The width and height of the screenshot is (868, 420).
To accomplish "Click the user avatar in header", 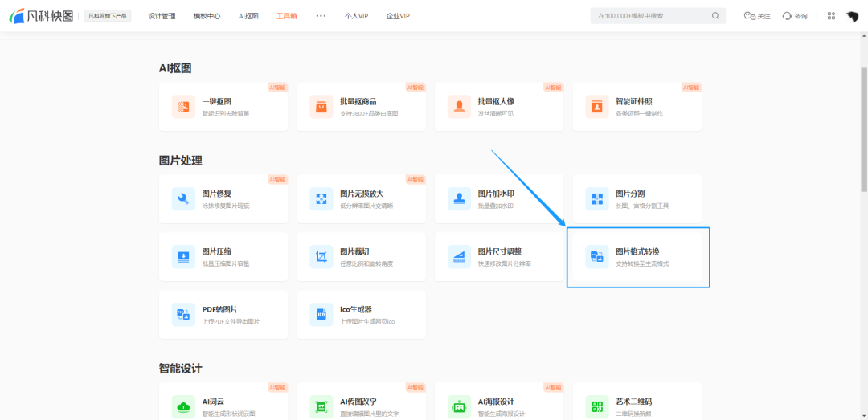I will [x=852, y=16].
